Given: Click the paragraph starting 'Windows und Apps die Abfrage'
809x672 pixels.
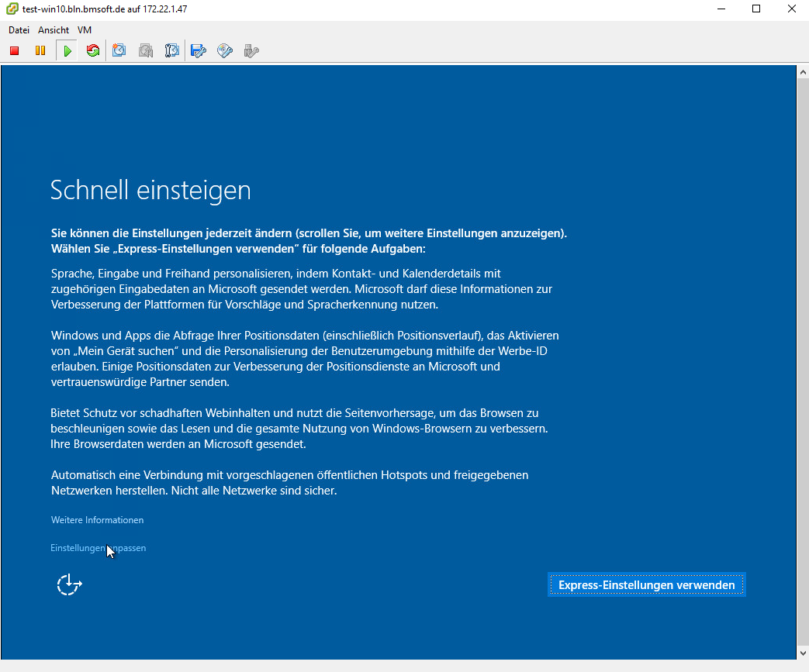Looking at the screenshot, I should click(x=305, y=358).
